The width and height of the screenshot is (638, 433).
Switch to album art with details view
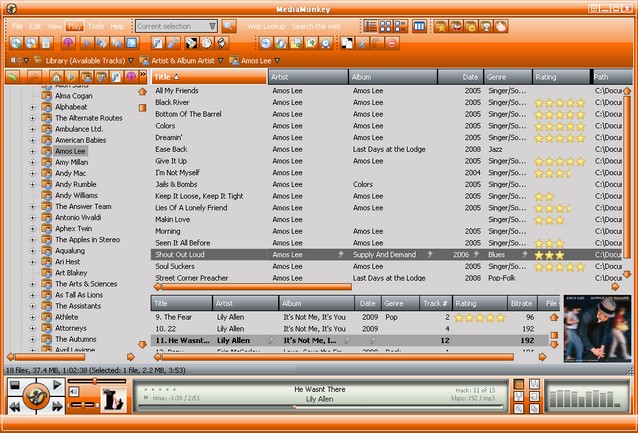(400, 26)
